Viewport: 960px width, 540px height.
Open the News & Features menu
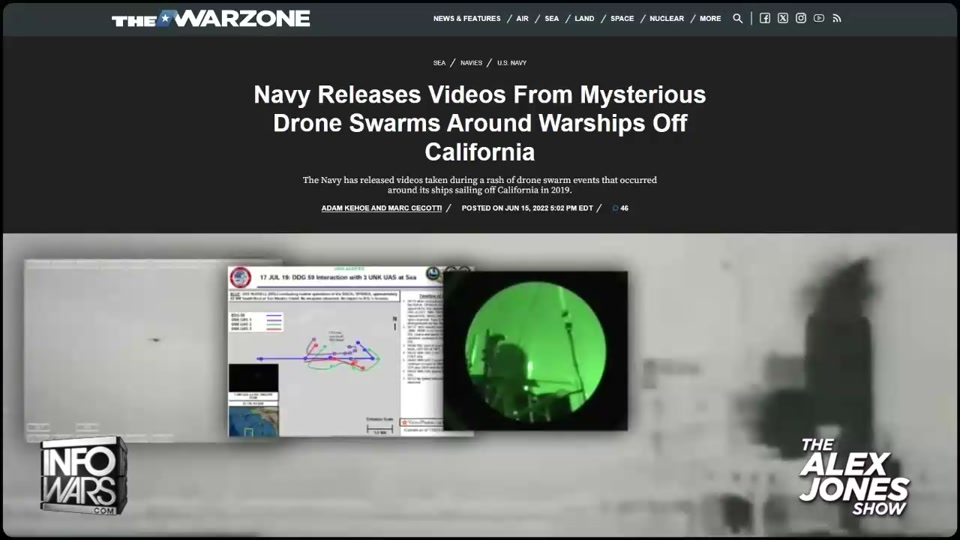[467, 18]
